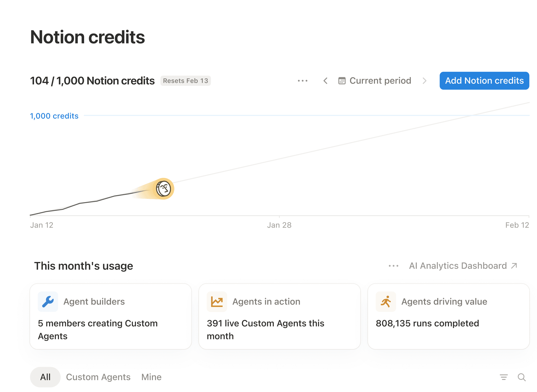The image size is (537, 392).
Task: Switch to the Custom Agents tab
Action: 98,377
